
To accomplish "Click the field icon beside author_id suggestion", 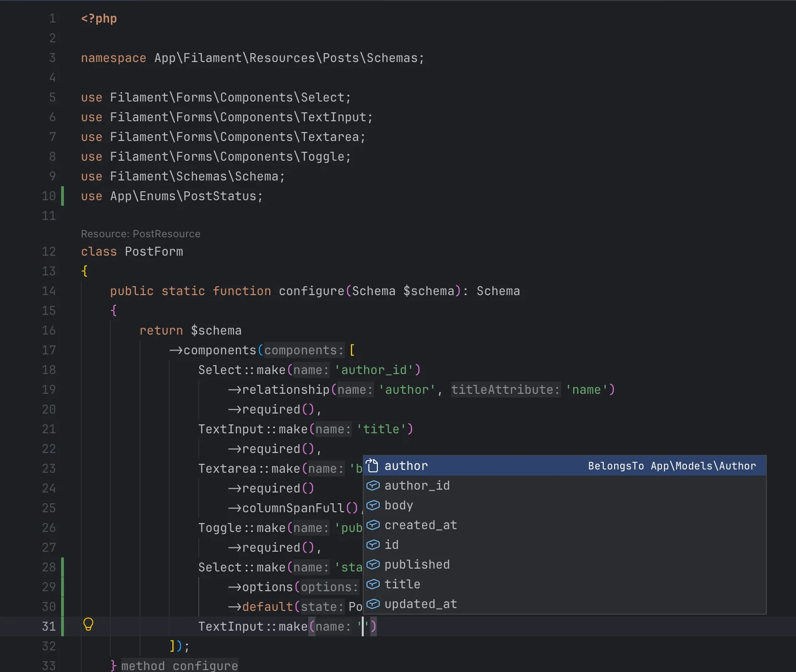I will (373, 485).
